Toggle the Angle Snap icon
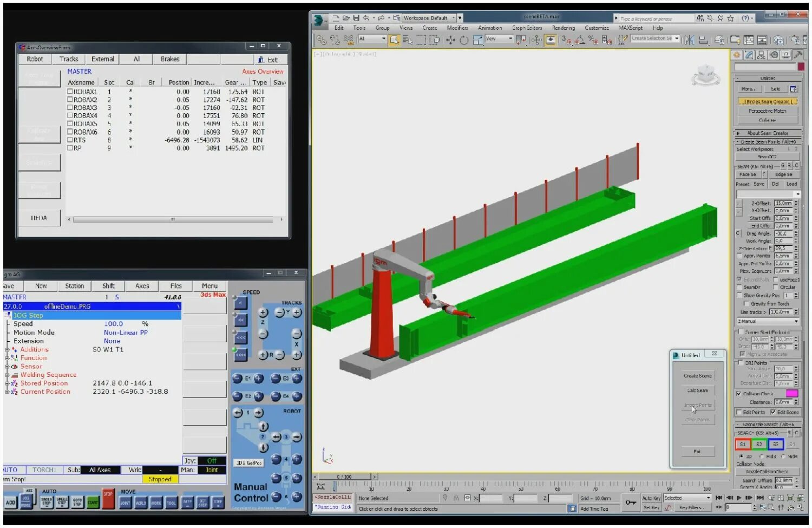This screenshot has height=528, width=812. click(x=579, y=40)
